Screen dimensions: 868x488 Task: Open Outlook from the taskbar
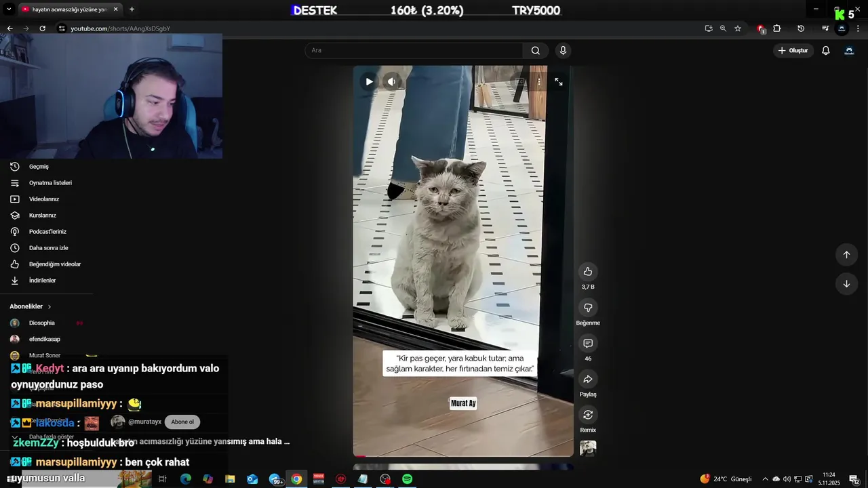click(x=252, y=479)
